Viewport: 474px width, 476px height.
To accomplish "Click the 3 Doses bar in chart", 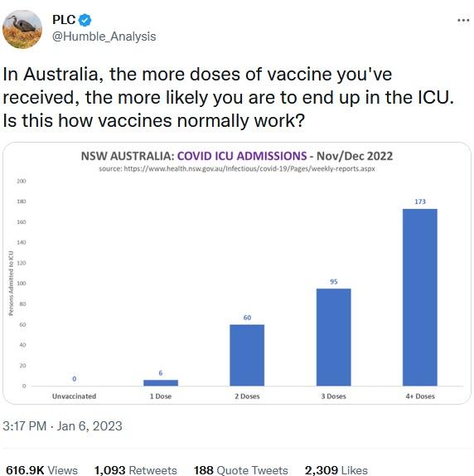I will pos(334,338).
